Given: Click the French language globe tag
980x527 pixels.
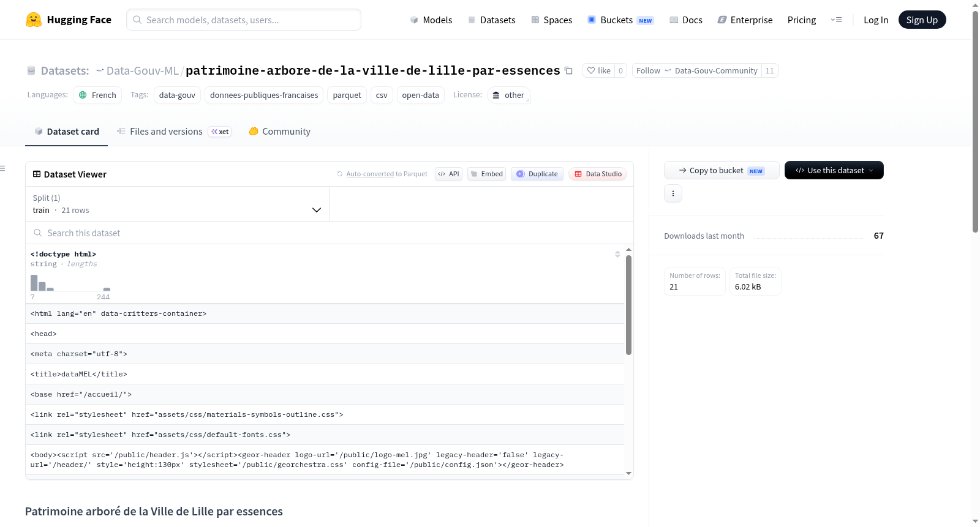Looking at the screenshot, I should point(97,95).
